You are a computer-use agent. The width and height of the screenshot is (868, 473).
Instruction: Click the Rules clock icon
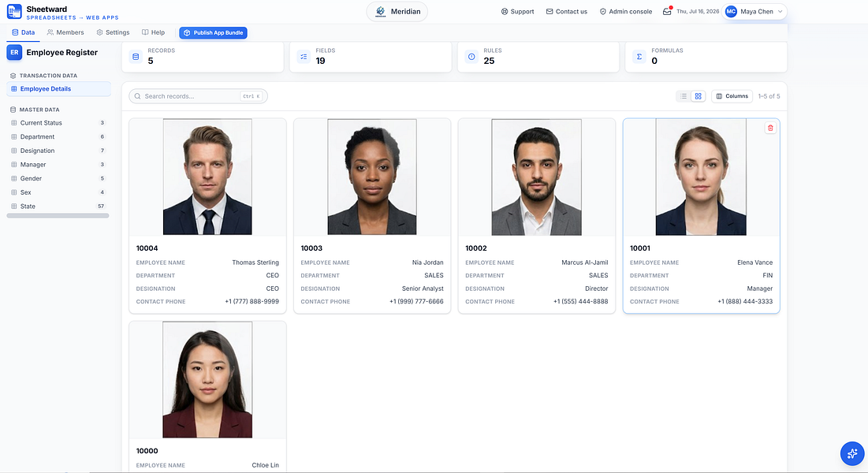471,57
